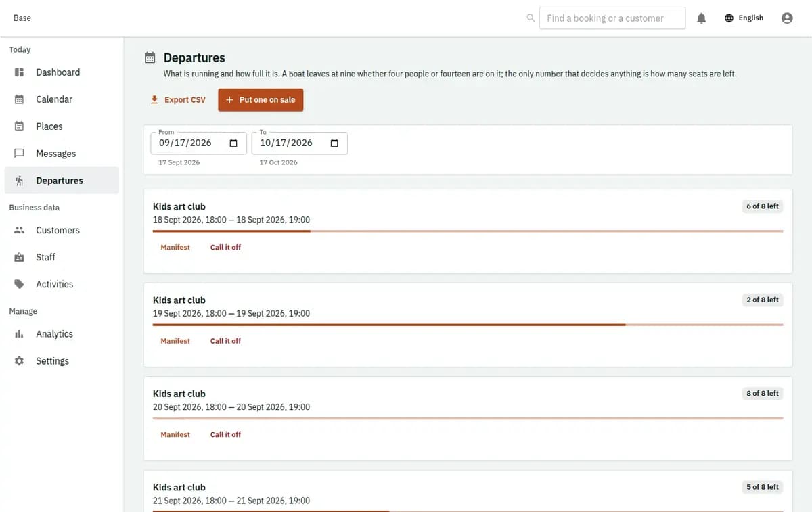Open Messages section
Viewport: 812px width, 512px height.
coord(62,154)
